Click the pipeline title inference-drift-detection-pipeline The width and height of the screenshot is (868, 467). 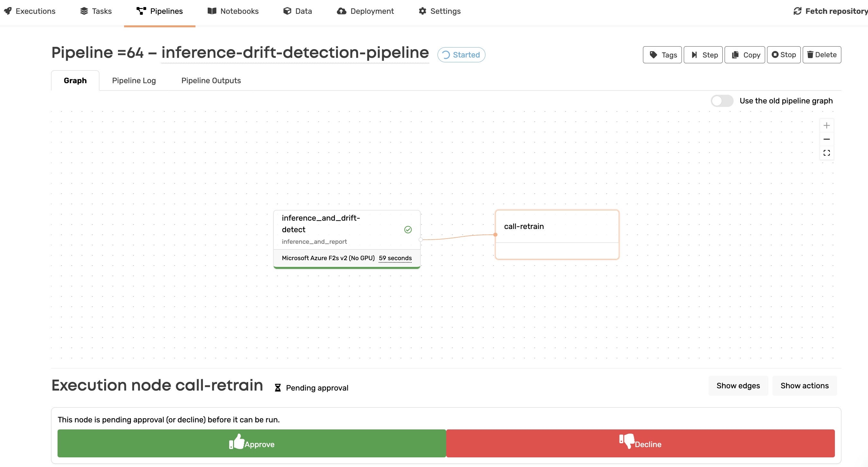[295, 53]
